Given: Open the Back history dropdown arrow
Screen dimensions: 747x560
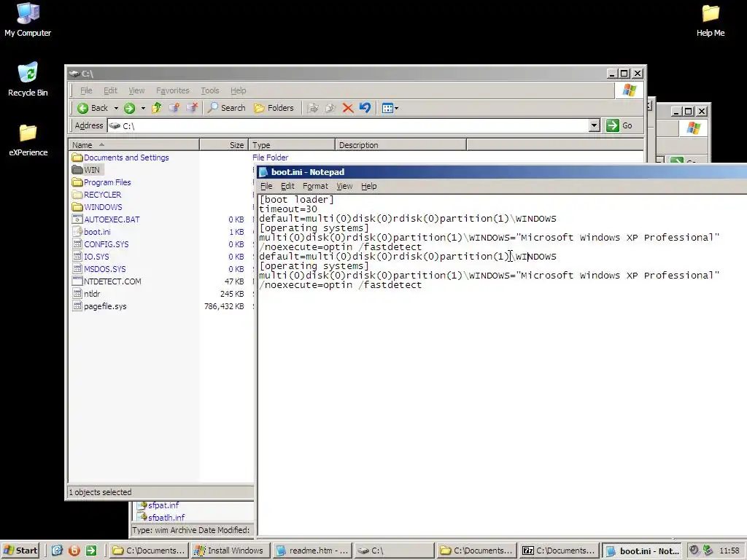Looking at the screenshot, I should [116, 108].
